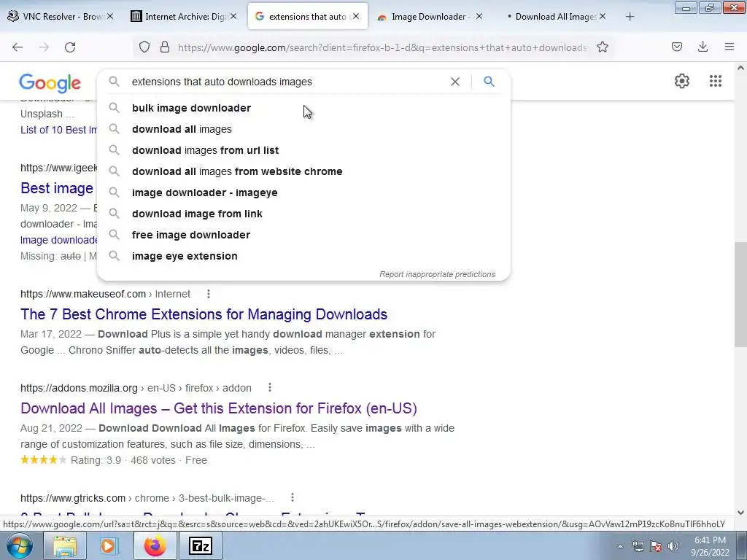Screen dimensions: 747x560
Task: Open the volume control in tray
Action: (x=673, y=546)
